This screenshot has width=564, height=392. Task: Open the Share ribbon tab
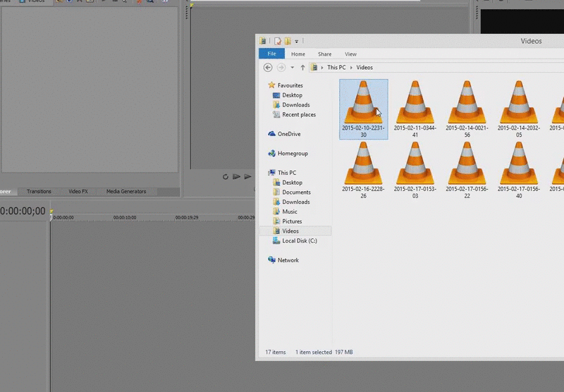(x=324, y=54)
